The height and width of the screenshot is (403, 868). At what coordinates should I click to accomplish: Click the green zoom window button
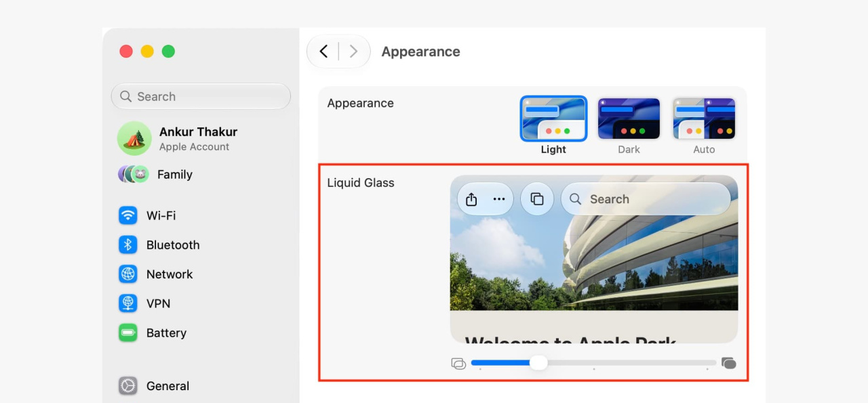[x=168, y=51]
